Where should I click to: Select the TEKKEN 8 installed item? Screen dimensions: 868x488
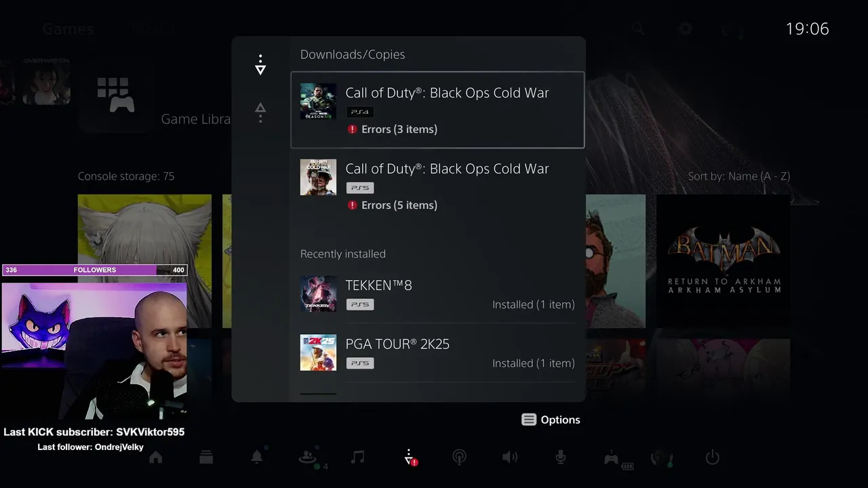437,293
